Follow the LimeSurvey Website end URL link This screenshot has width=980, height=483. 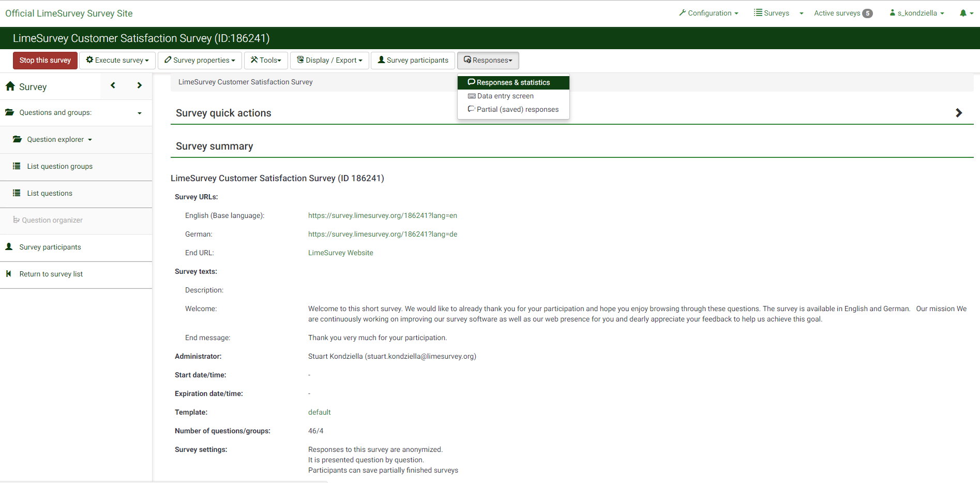[340, 253]
